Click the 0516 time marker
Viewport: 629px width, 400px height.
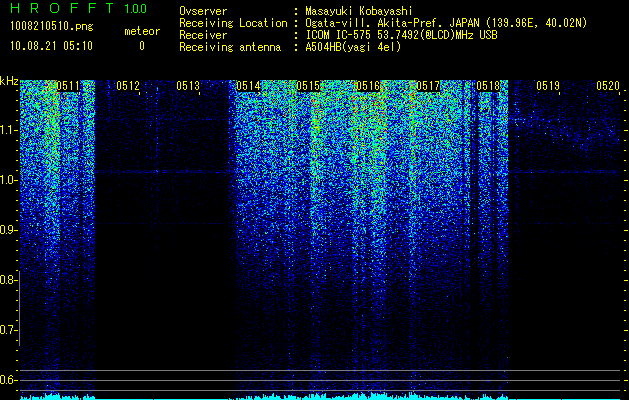368,85
